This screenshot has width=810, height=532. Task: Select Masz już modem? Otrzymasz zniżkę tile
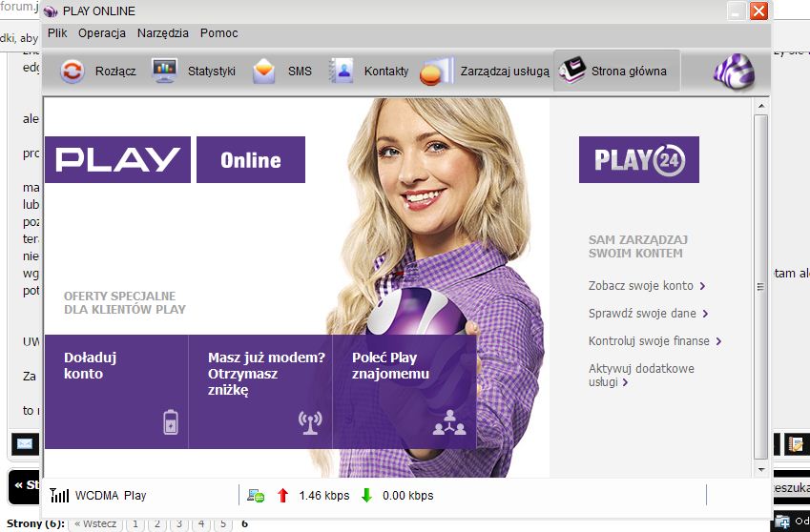(x=260, y=391)
